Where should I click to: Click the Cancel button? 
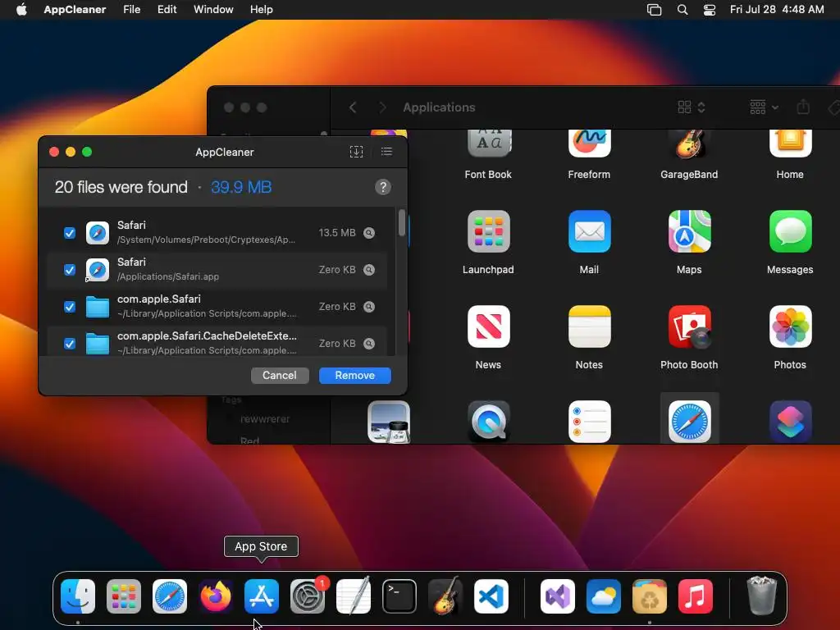(x=280, y=376)
